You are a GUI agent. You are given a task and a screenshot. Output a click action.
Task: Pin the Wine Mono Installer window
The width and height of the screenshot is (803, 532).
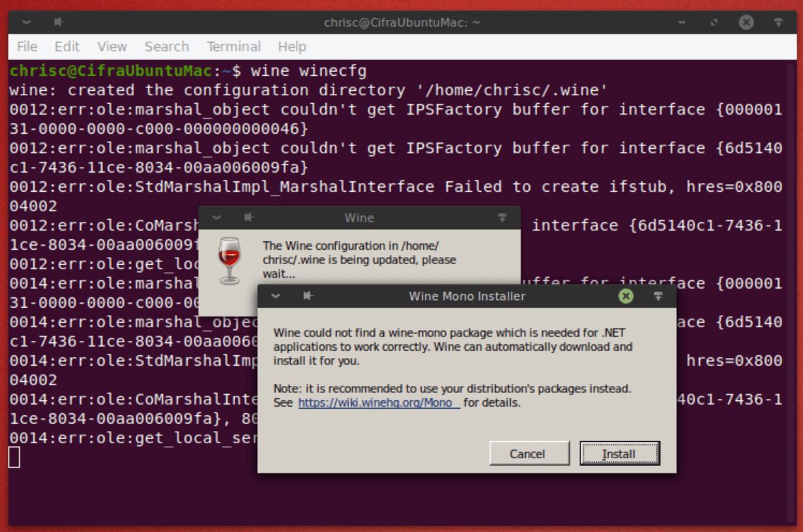(308, 296)
